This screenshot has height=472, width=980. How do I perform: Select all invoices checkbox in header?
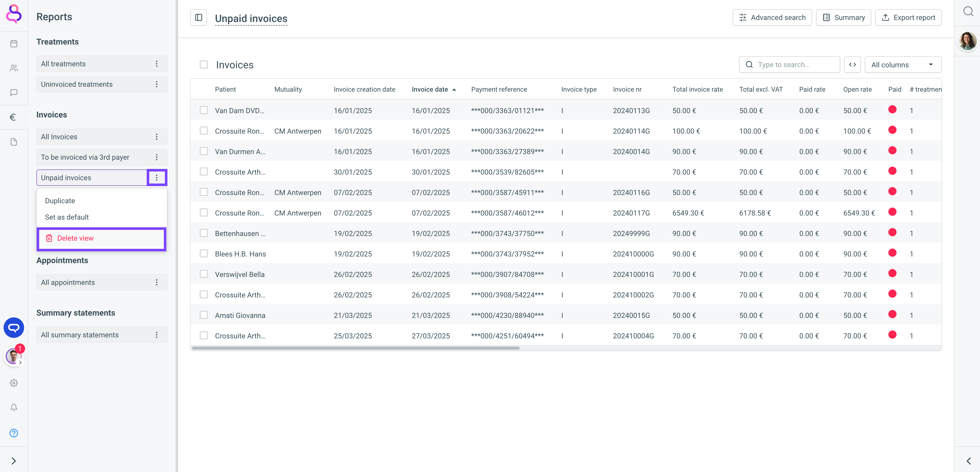pyautogui.click(x=204, y=65)
